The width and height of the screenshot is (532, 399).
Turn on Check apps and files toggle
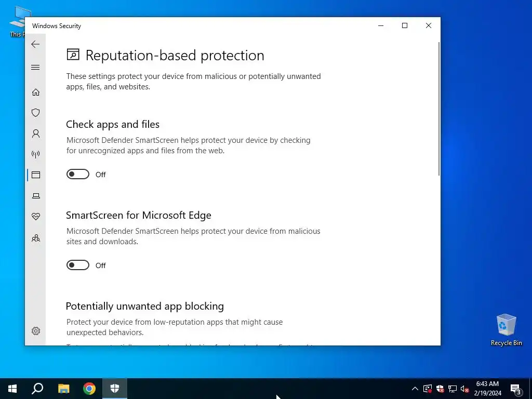tap(78, 174)
